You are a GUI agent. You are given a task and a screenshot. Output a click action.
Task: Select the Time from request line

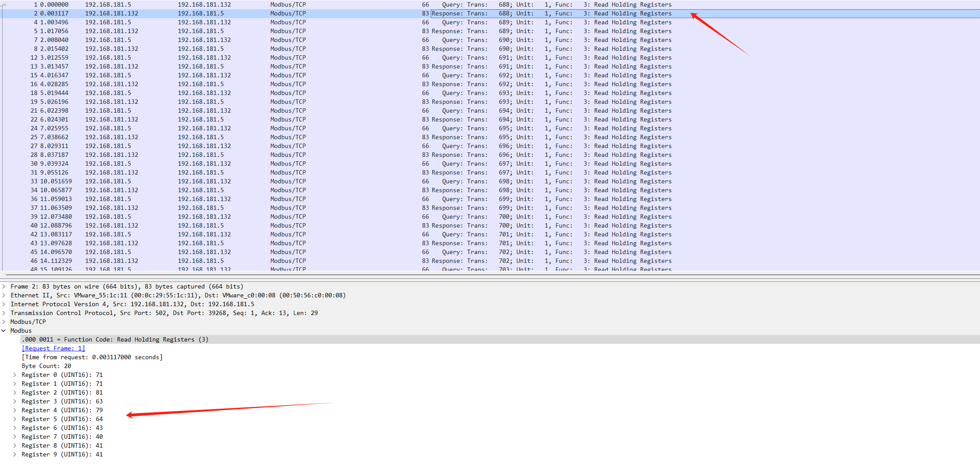(92, 357)
